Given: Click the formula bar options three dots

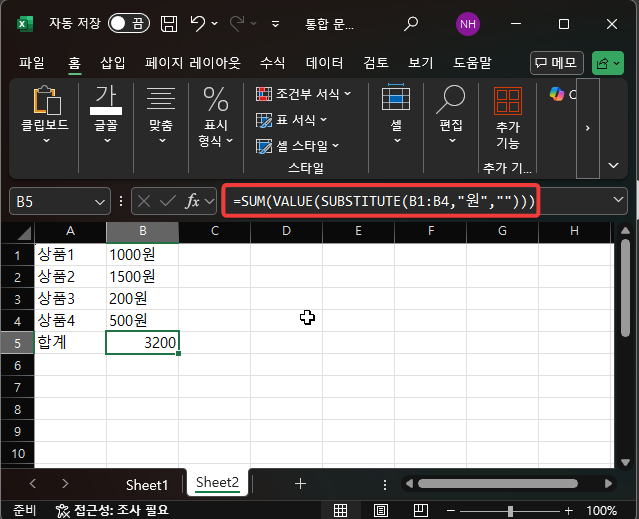Looking at the screenshot, I should [x=121, y=201].
